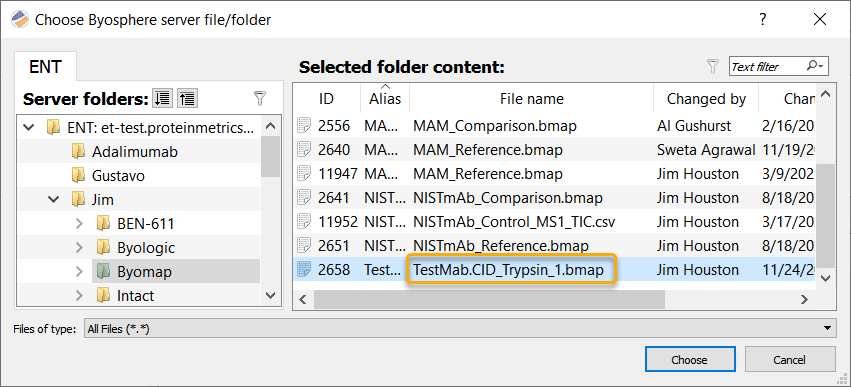
Task: Click the NISTmAb_Control_MS1_TIC.csv file icon
Action: click(x=304, y=222)
